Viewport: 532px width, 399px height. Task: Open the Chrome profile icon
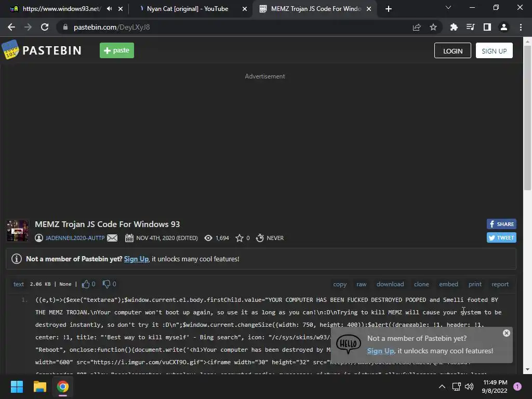tap(504, 27)
